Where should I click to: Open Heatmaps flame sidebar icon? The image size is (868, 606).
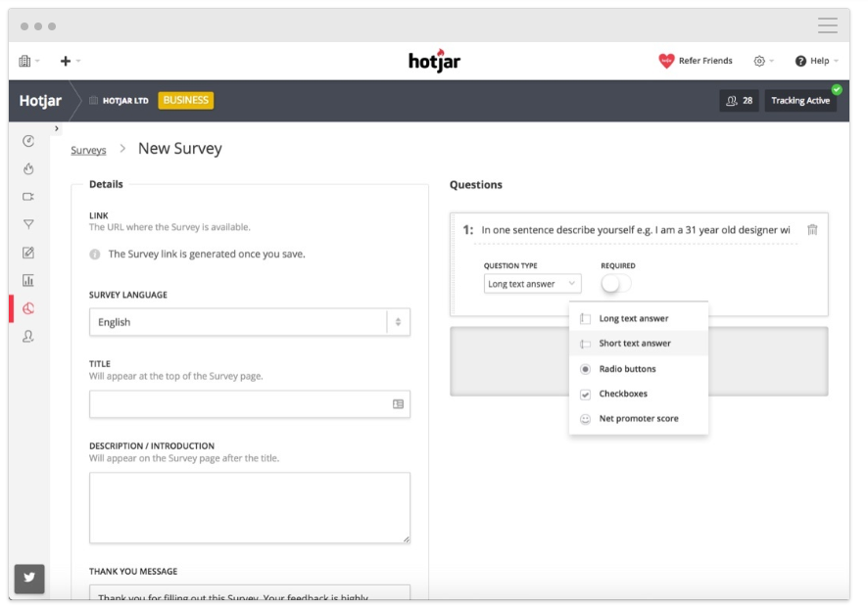pos(28,168)
